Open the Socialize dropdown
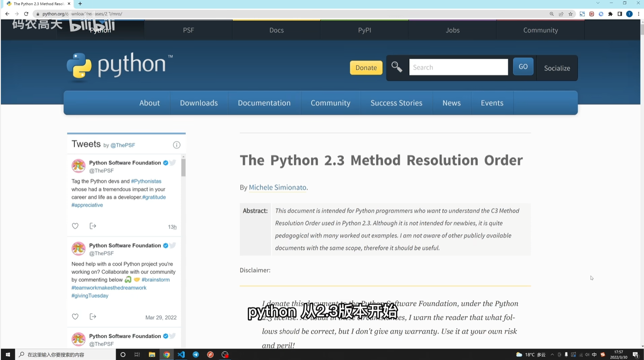Viewport: 644px width, 360px height. [x=557, y=68]
